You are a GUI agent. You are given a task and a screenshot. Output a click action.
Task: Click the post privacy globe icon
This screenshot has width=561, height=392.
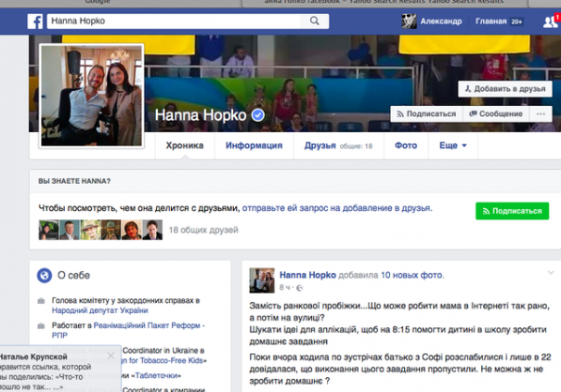coord(299,288)
